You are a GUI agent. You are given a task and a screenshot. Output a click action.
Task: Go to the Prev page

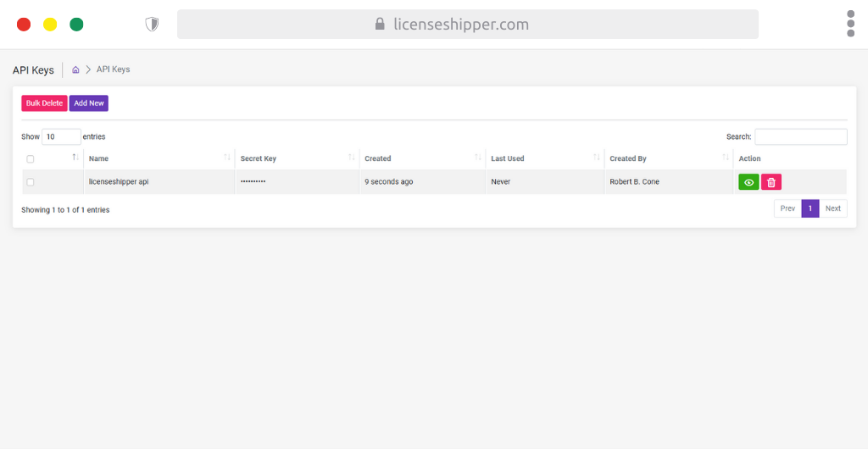787,208
